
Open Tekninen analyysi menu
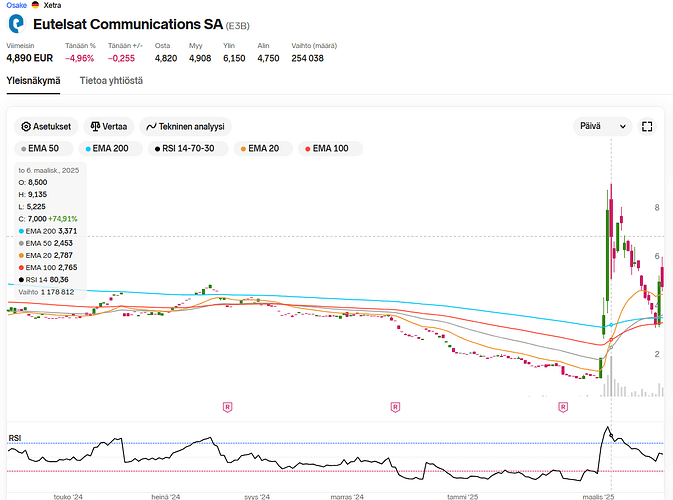click(x=185, y=127)
